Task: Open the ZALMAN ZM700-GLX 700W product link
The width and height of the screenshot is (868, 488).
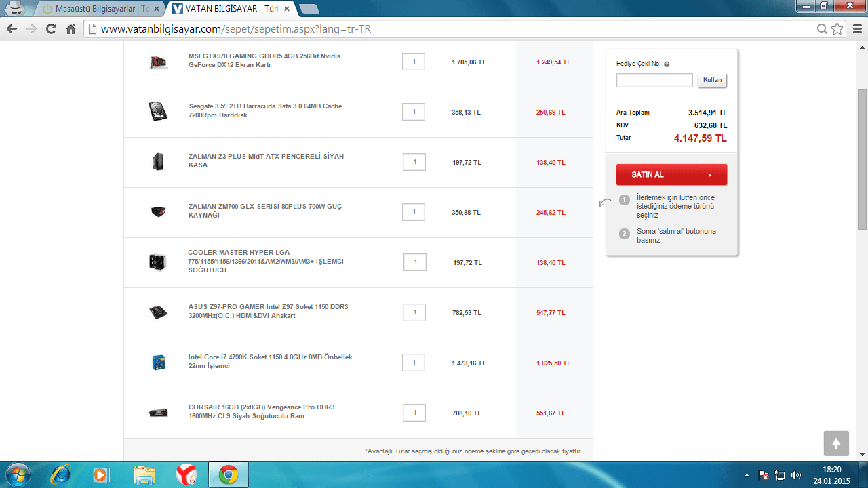Action: [265, 211]
